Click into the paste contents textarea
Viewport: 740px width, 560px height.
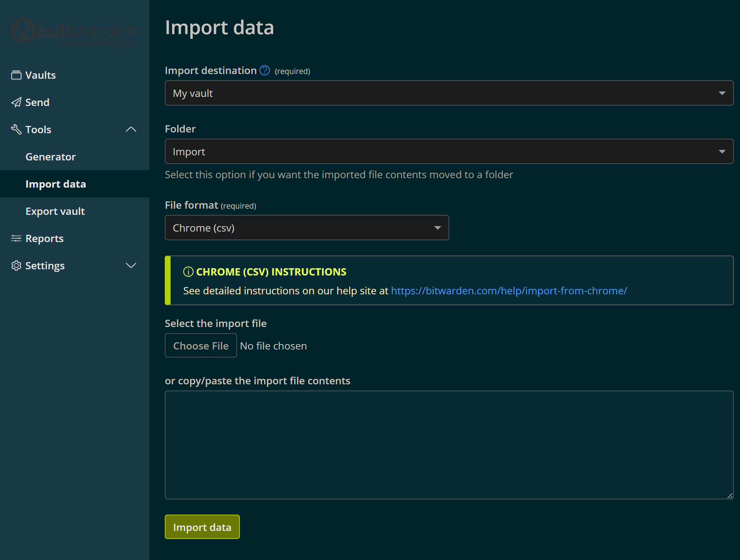449,445
